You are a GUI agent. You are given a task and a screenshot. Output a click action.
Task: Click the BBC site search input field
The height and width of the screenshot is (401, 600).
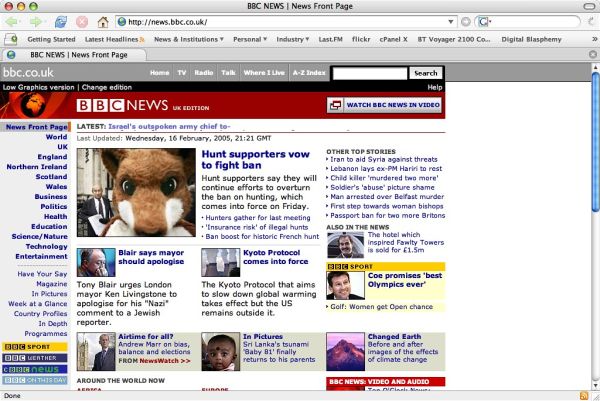(370, 73)
